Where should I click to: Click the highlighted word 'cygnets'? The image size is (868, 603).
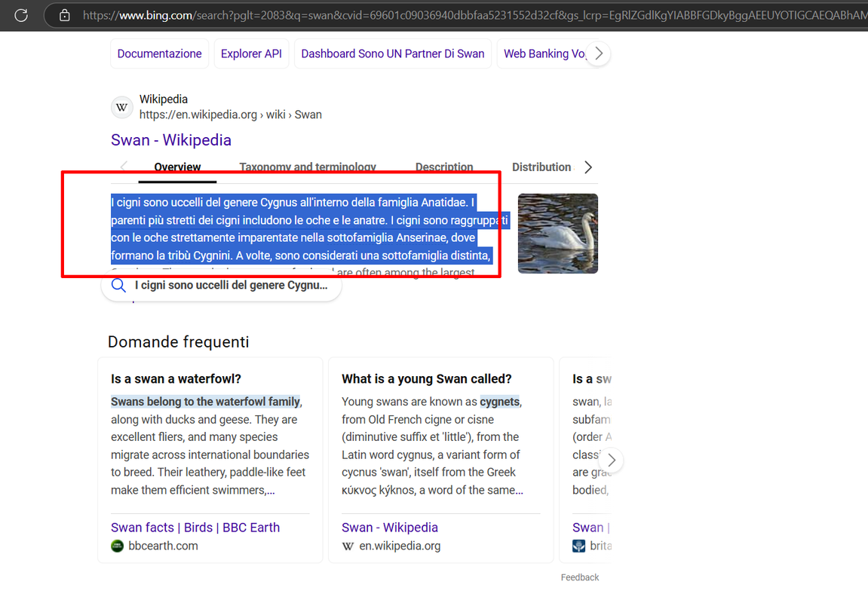pos(500,402)
